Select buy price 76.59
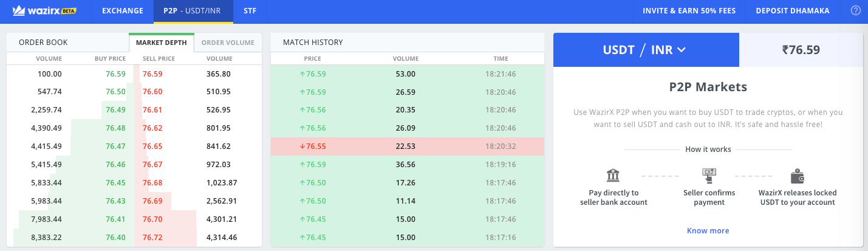This screenshot has height=251, width=868. [115, 74]
